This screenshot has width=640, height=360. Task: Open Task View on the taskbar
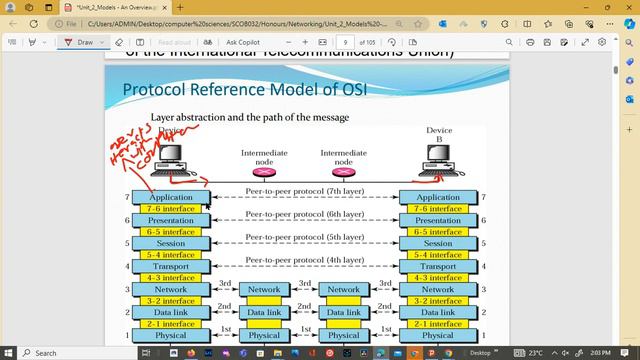pos(146,353)
